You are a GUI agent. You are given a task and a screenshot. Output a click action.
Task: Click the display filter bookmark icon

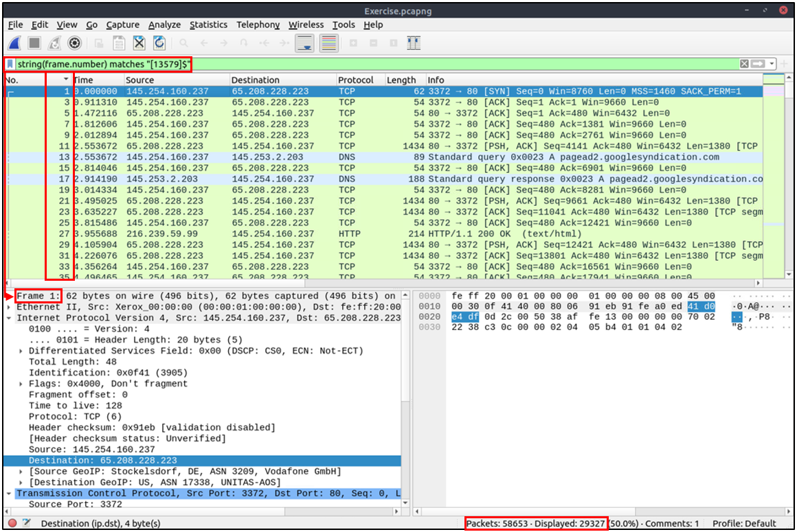tap(10, 64)
